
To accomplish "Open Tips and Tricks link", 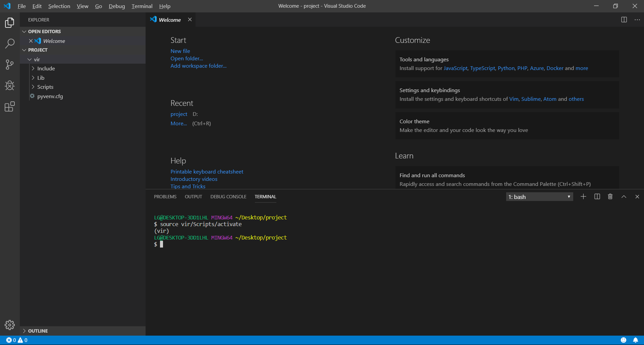I will 188,186.
